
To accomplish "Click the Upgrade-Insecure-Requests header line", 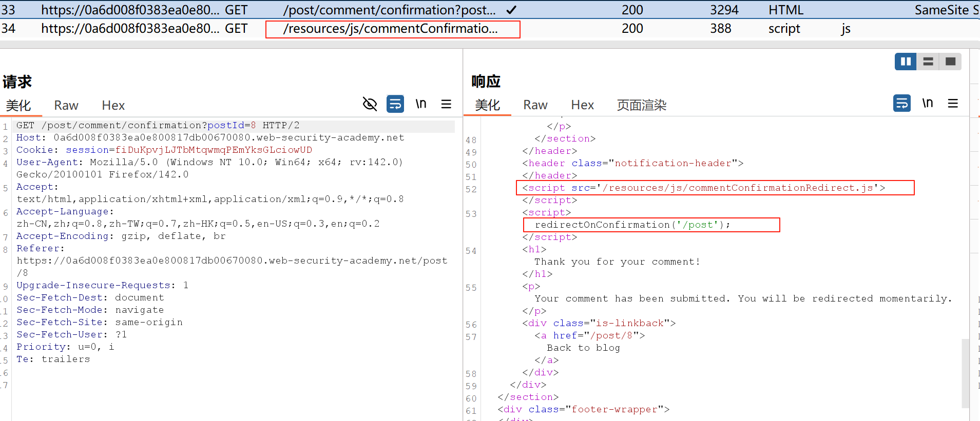I will (102, 285).
